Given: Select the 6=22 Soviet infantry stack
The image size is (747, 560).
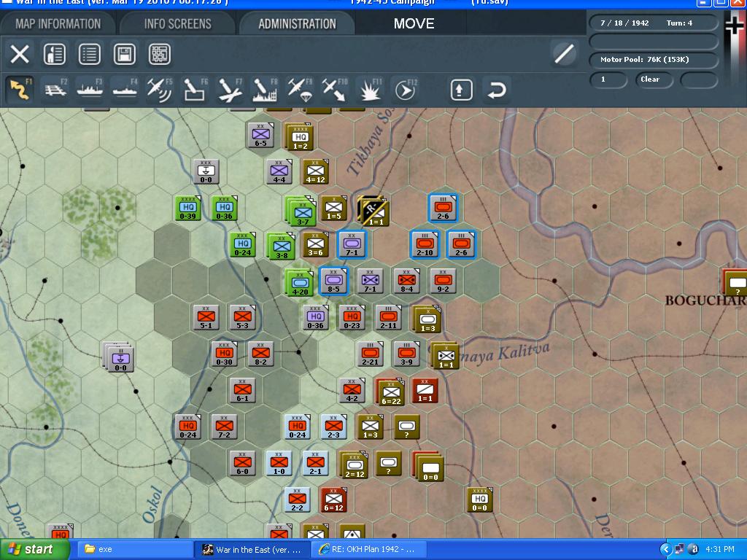Looking at the screenshot, I should point(390,392).
